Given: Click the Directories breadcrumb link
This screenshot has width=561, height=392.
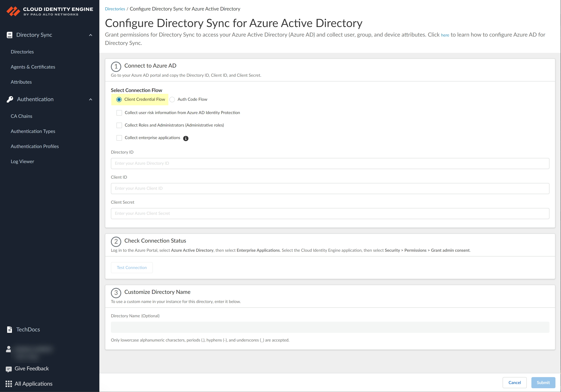Looking at the screenshot, I should point(115,9).
